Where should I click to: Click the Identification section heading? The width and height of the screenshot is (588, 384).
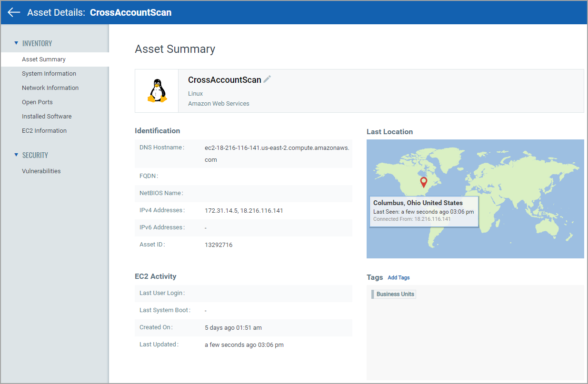click(158, 130)
